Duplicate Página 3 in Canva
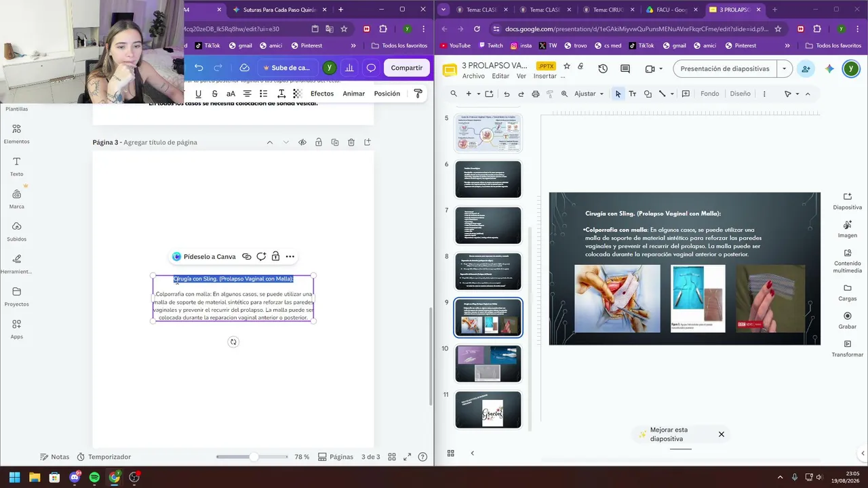This screenshot has height=488, width=868. pos(335,142)
